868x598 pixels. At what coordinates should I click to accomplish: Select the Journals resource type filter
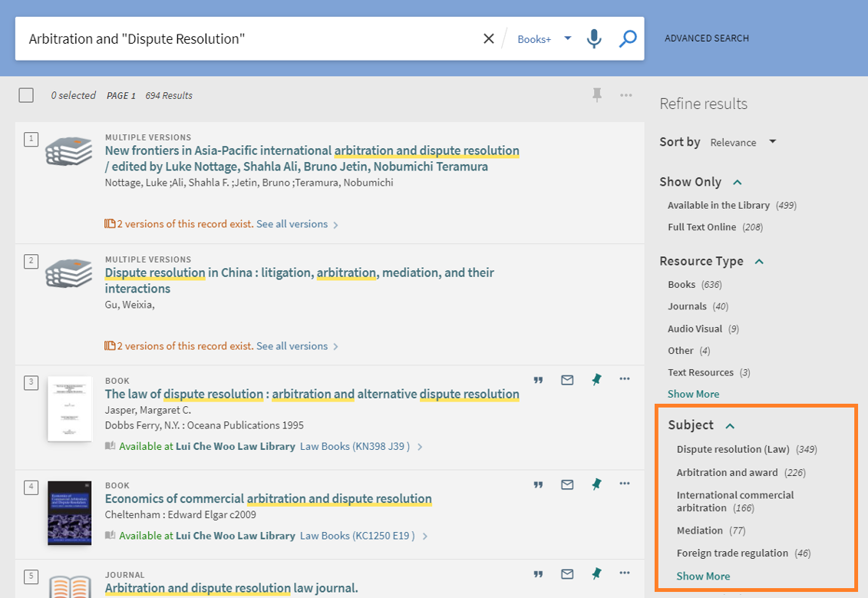click(x=687, y=306)
